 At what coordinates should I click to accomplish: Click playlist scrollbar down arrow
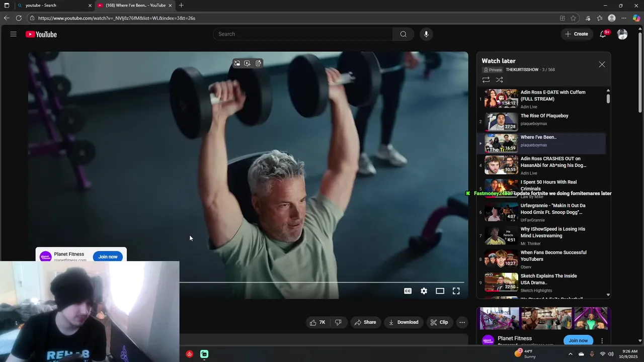coord(608,295)
